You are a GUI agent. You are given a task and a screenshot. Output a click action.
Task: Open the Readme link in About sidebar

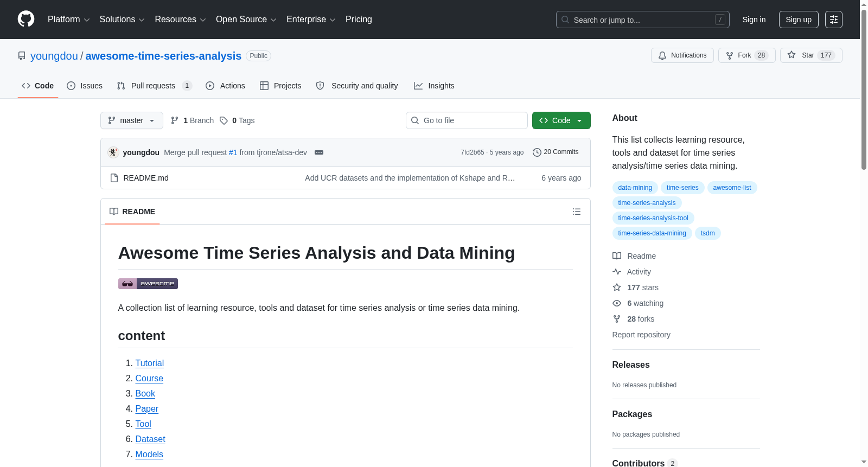(x=634, y=256)
